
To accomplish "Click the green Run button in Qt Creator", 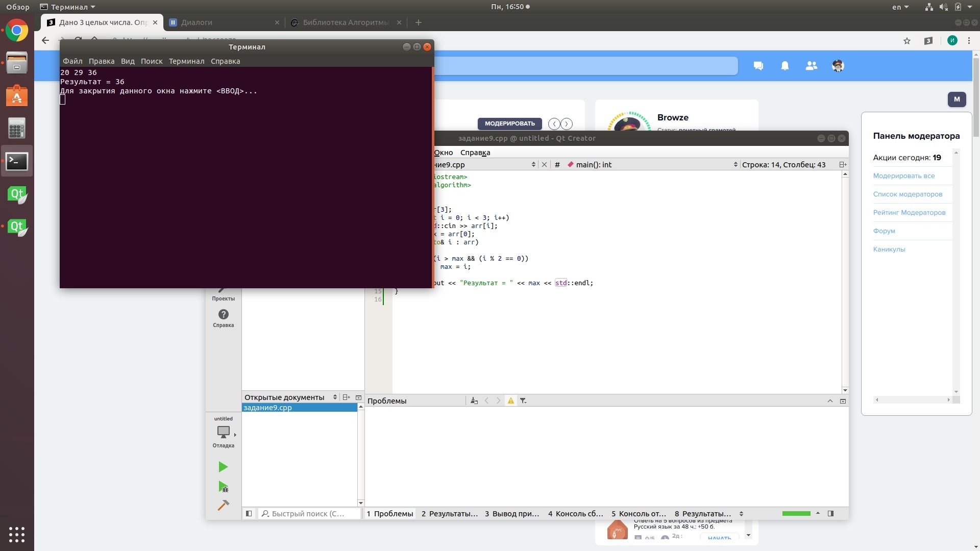I will [x=223, y=467].
